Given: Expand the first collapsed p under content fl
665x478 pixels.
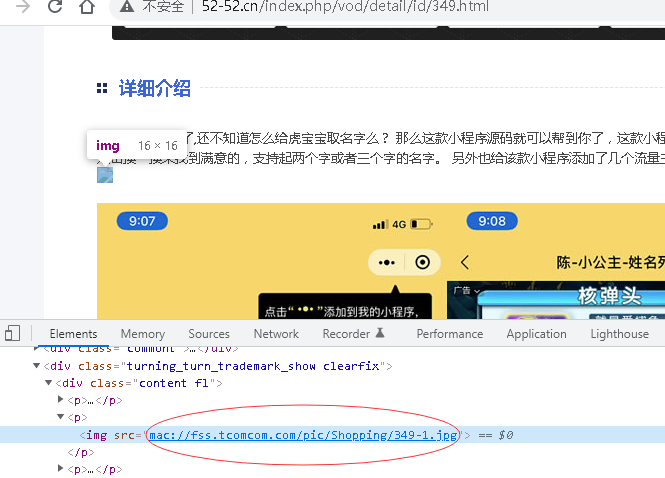Looking at the screenshot, I should click(x=61, y=400).
